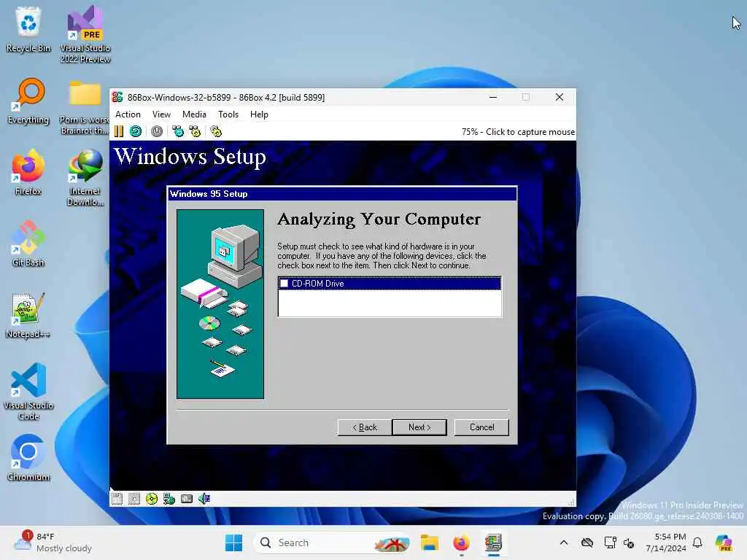Screen dimensions: 747x560
Task: Click the 86Box taskbar icon
Action: pos(494,542)
